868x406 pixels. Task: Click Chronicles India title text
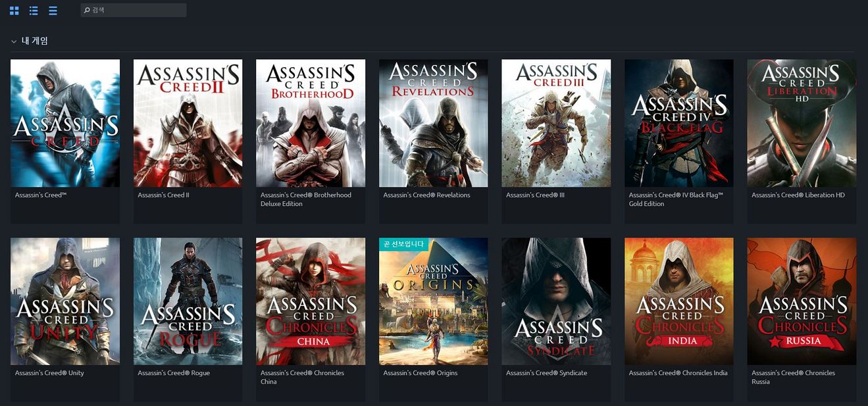click(x=678, y=373)
